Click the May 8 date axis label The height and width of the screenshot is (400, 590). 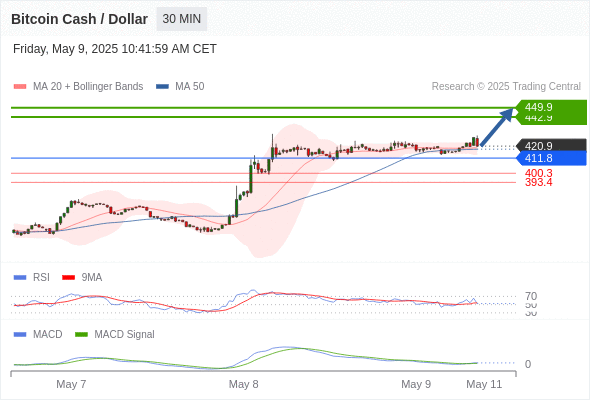point(243,384)
